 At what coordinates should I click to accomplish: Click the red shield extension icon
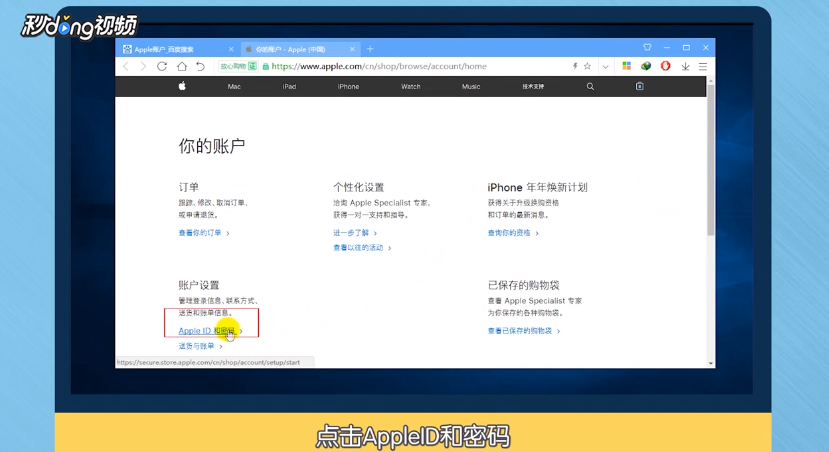pyautogui.click(x=666, y=66)
